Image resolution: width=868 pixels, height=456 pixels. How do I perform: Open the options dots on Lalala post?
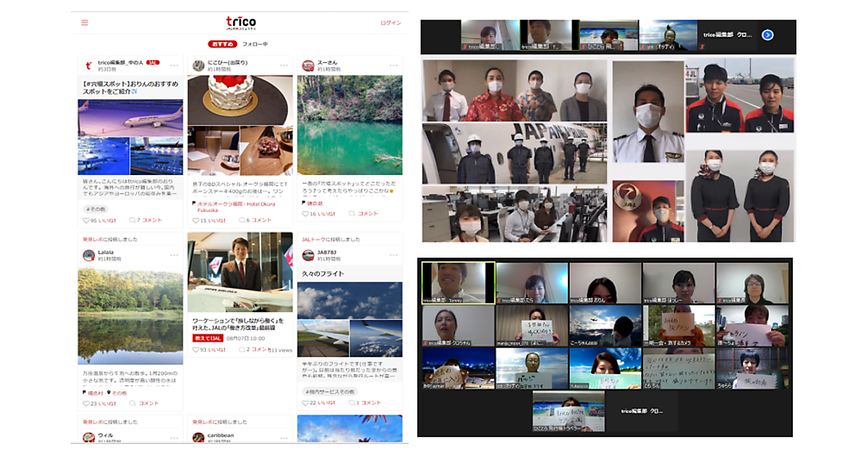coord(174,255)
